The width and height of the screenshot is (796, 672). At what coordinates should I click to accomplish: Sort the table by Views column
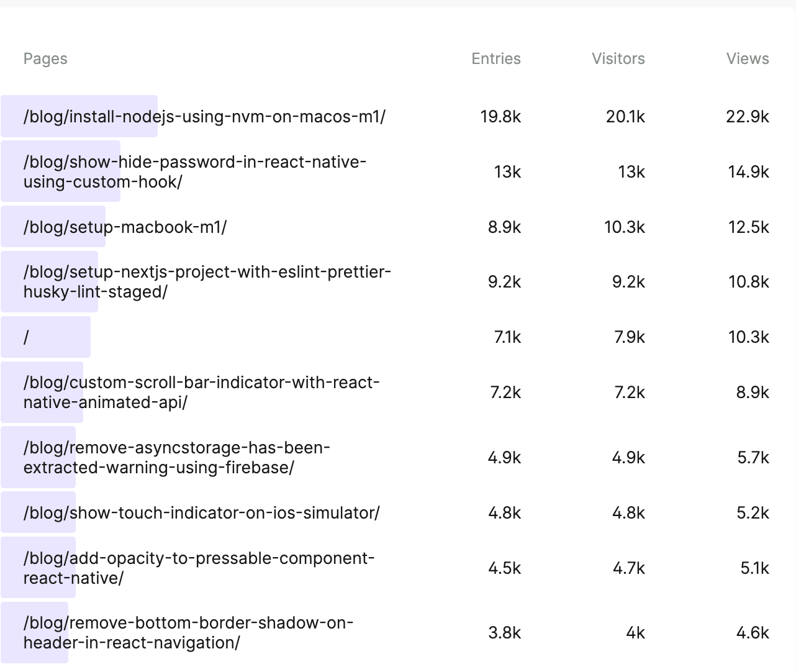click(748, 58)
